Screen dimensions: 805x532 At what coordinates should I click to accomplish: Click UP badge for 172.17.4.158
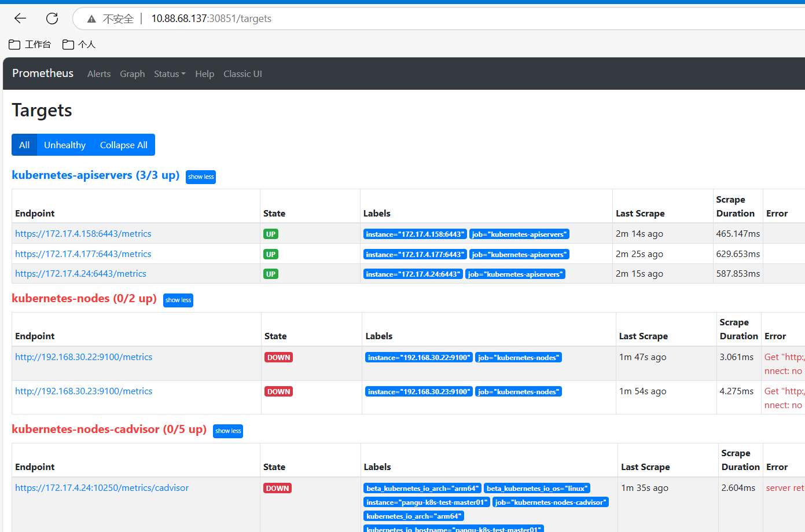[x=271, y=234]
